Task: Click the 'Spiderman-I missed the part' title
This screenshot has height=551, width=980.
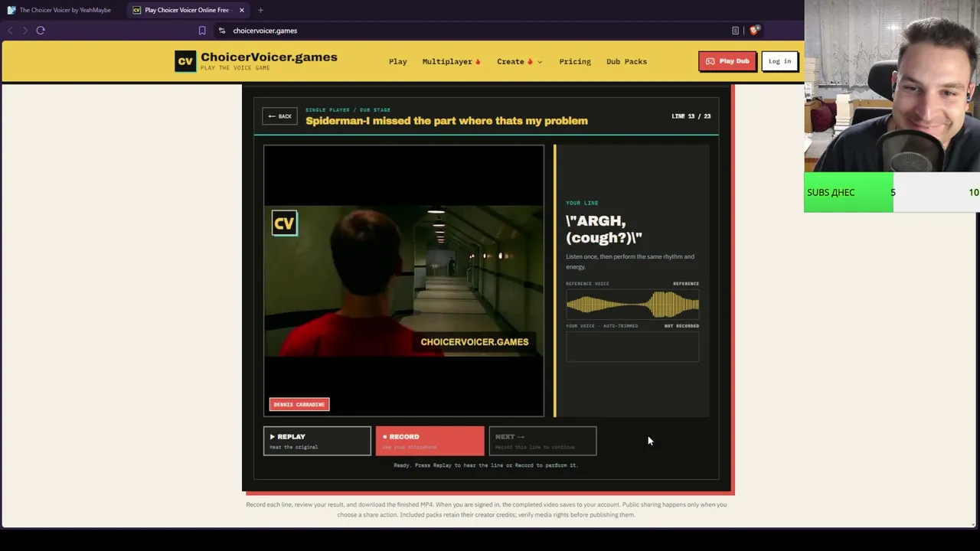Action: tap(446, 121)
